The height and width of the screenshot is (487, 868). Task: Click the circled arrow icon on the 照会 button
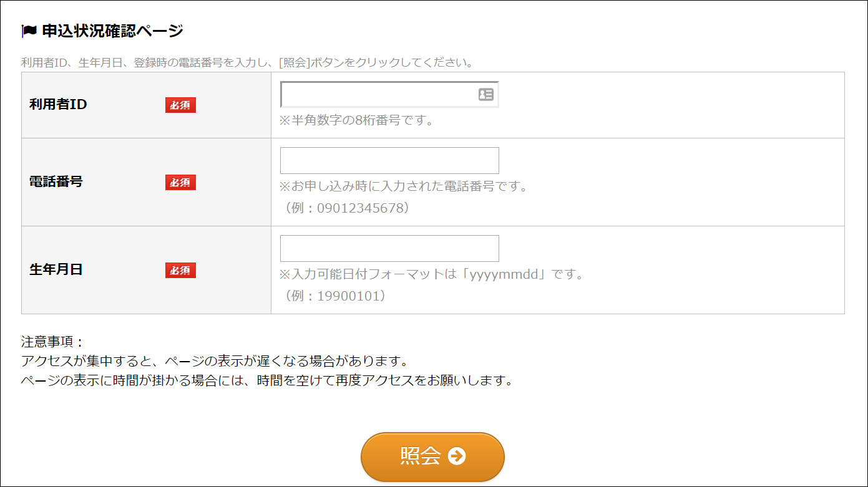[457, 456]
